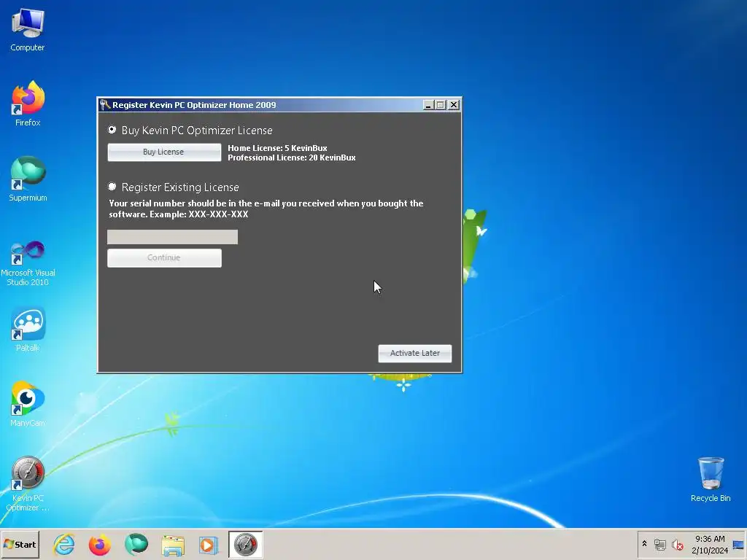Click the taskbar clock showing 9:36 AM
Image resolution: width=747 pixels, height=560 pixels.
pyautogui.click(x=710, y=544)
